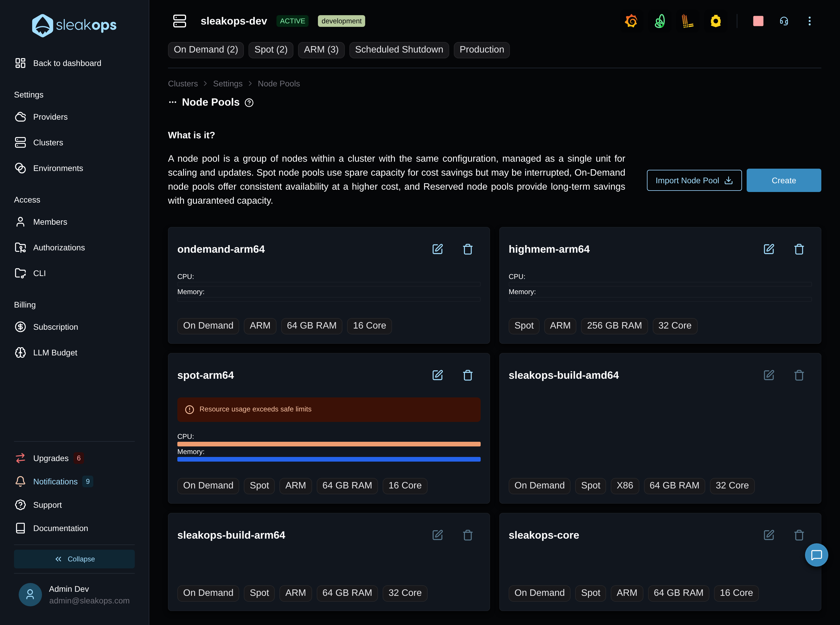
Task: Edit the sleakops-core node pool
Action: pos(769,535)
